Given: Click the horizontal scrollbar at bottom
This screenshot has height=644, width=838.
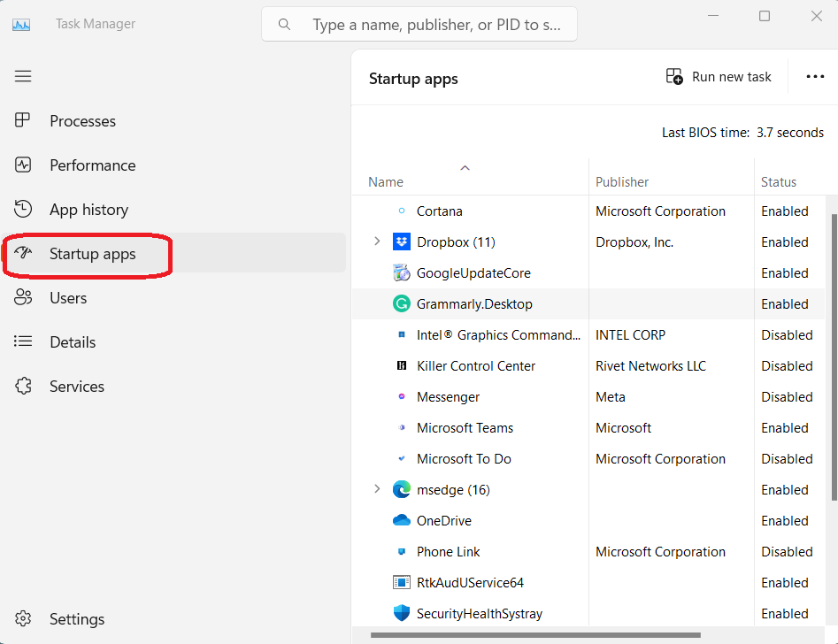Looking at the screenshot, I should 535,634.
